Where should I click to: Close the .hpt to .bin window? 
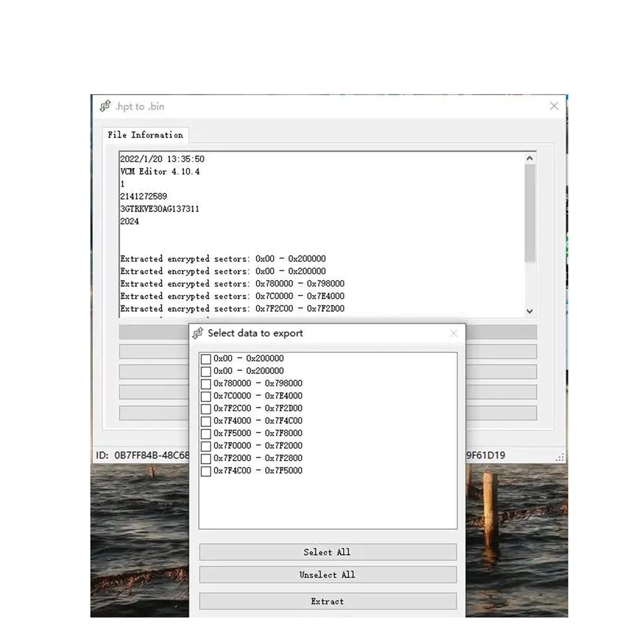554,106
